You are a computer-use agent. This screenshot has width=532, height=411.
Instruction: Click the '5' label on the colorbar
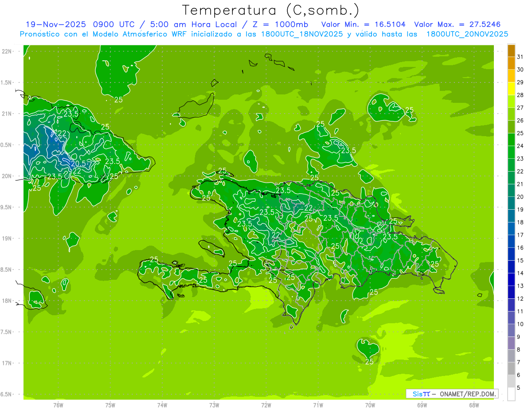519,388
